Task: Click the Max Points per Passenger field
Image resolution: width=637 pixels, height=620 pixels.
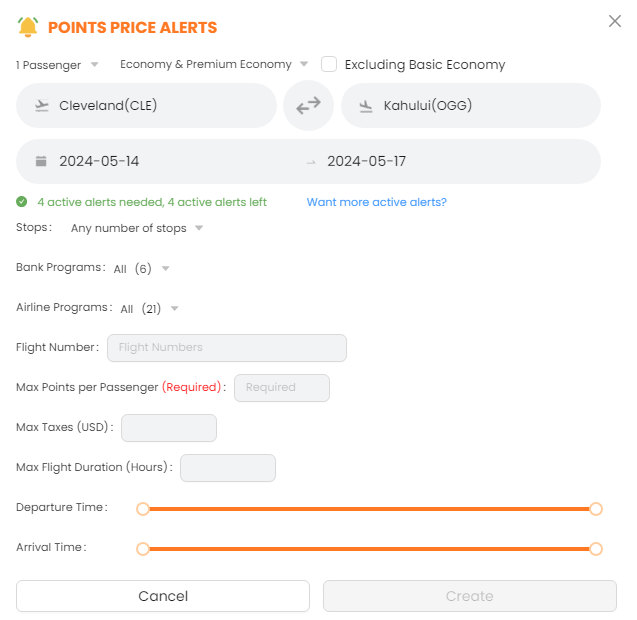Action: [x=281, y=388]
